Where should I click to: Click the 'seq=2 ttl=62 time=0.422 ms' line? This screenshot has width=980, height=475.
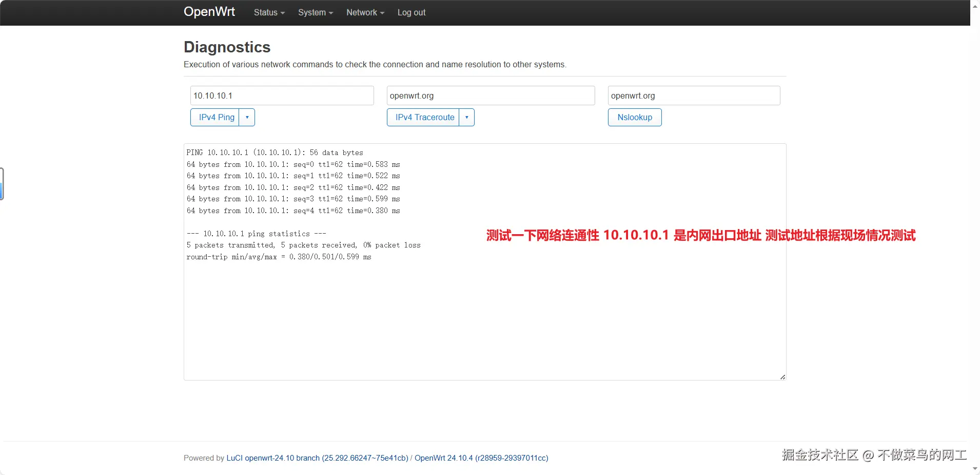point(293,187)
